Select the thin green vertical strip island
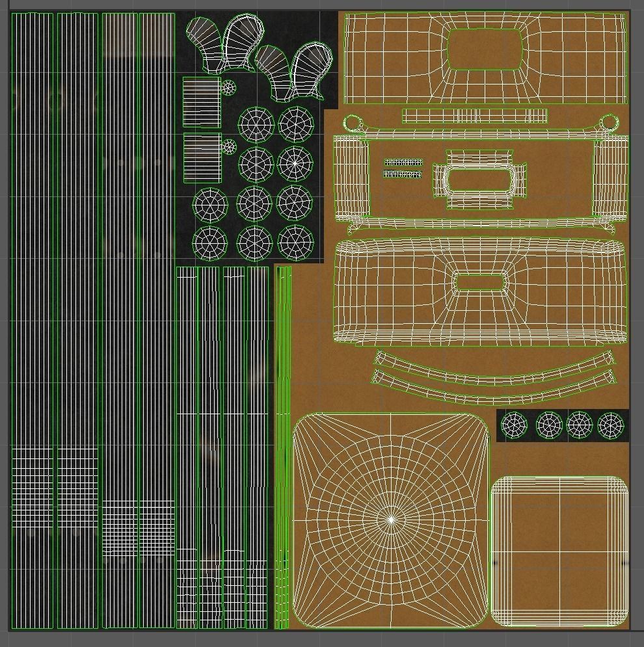This screenshot has width=644, height=647. pos(283,447)
